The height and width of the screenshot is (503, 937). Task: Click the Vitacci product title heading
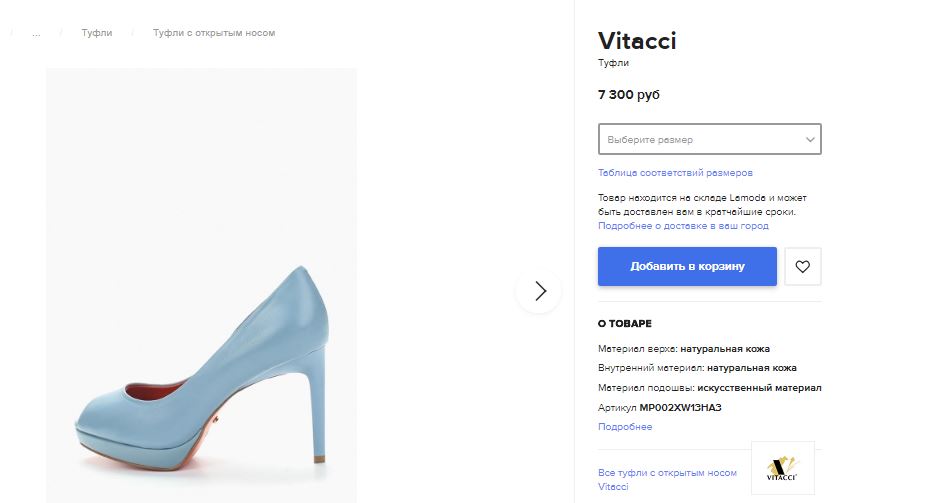[637, 41]
